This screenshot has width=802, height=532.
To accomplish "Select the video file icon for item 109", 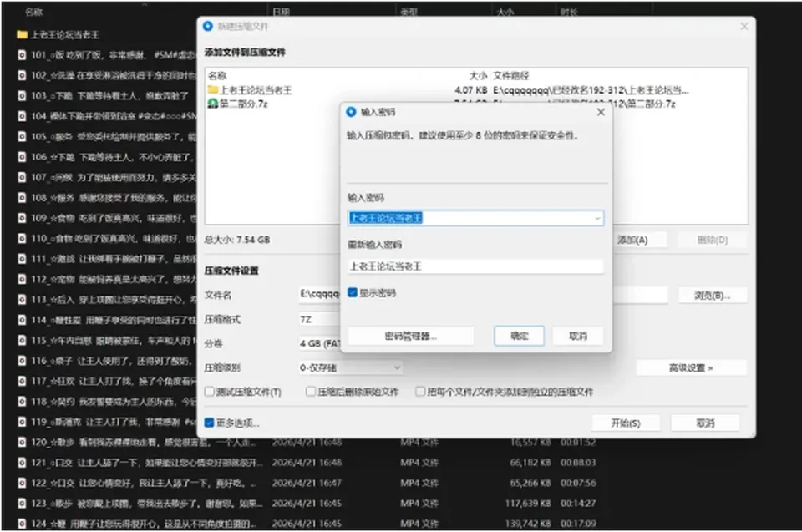I will [x=22, y=218].
